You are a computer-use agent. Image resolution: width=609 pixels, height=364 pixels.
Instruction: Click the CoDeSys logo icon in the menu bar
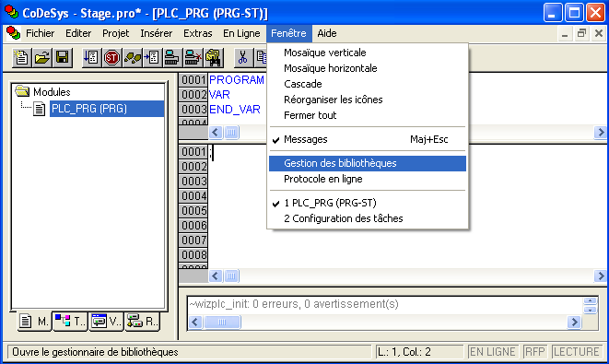point(13,33)
